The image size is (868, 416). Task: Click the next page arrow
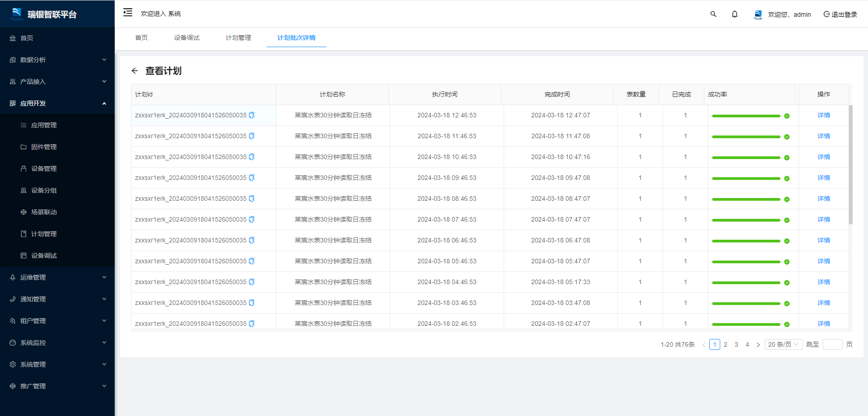(x=758, y=344)
